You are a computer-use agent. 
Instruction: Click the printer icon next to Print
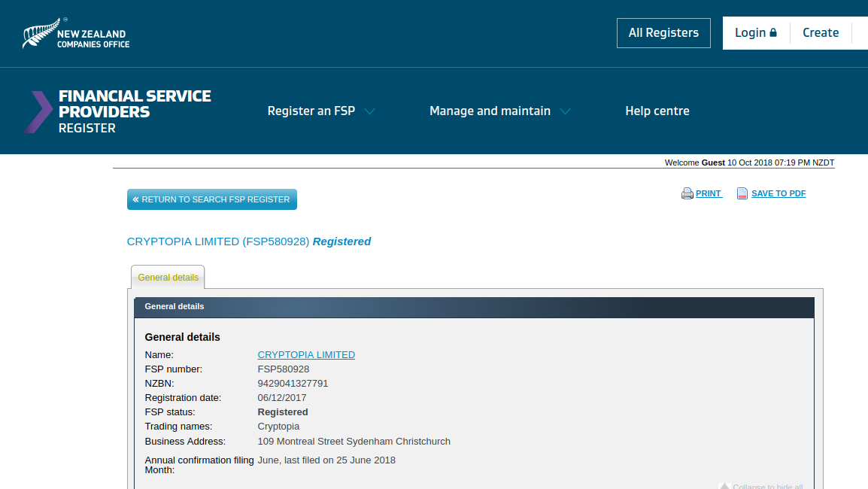tap(687, 193)
